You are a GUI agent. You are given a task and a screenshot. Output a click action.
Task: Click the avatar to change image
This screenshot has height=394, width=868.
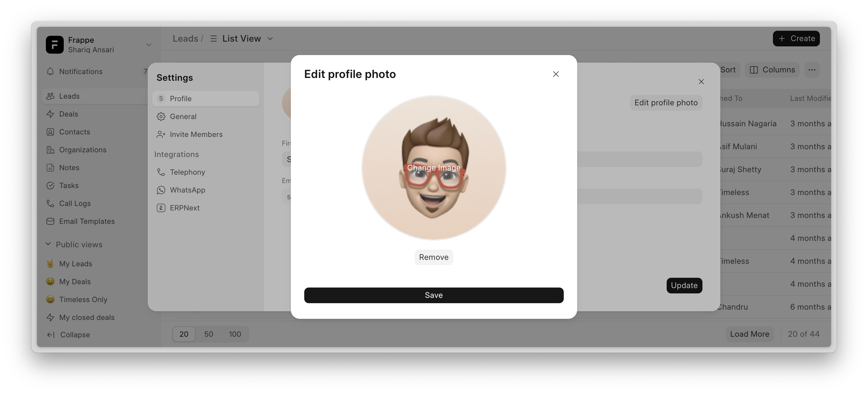[434, 168]
